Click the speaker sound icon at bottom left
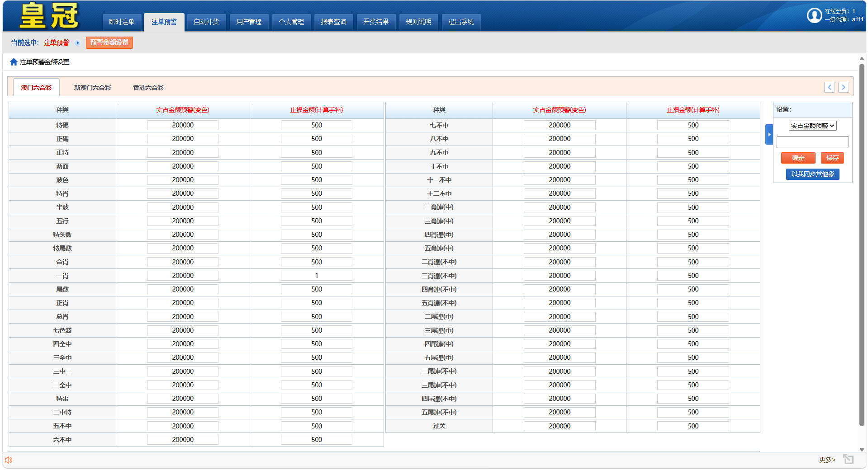 point(9,460)
